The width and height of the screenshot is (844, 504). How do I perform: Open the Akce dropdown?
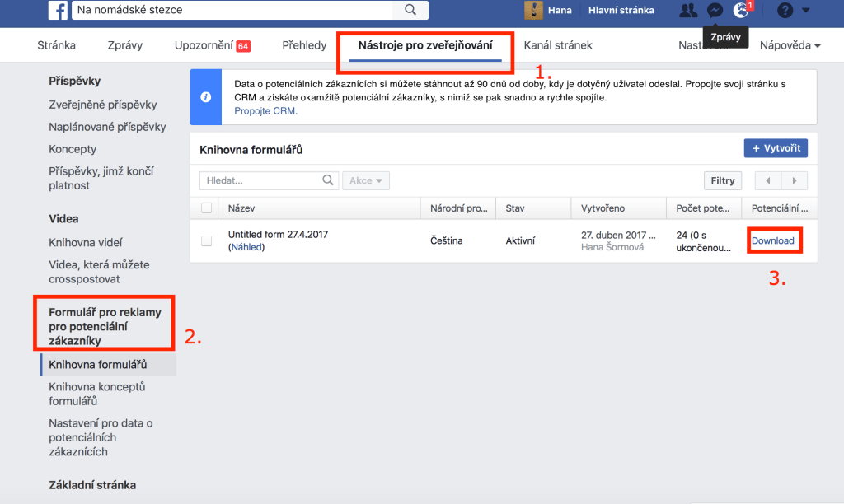point(365,180)
